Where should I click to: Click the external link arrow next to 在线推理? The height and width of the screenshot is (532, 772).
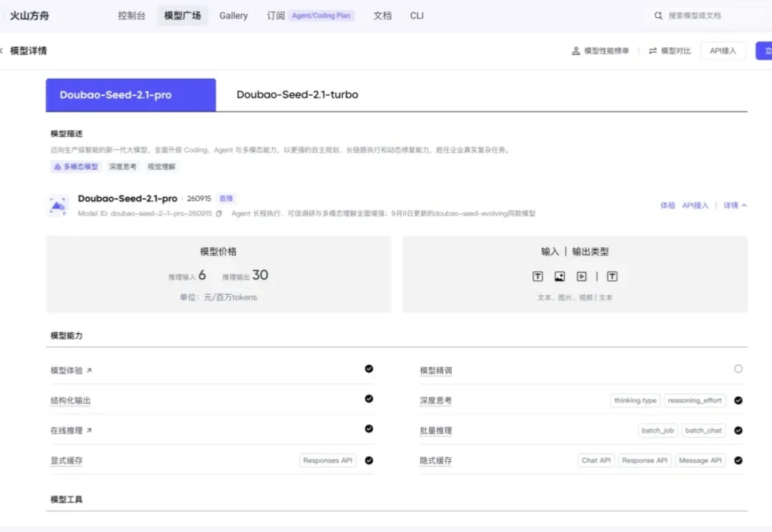[x=89, y=430]
